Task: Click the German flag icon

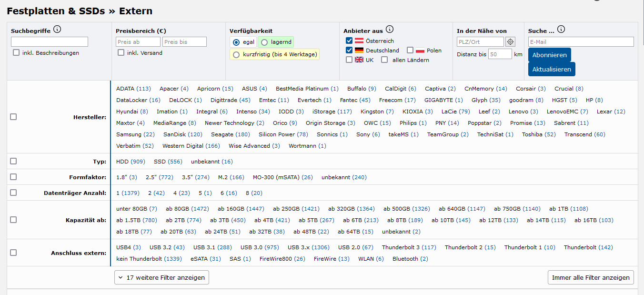Action: (360, 51)
